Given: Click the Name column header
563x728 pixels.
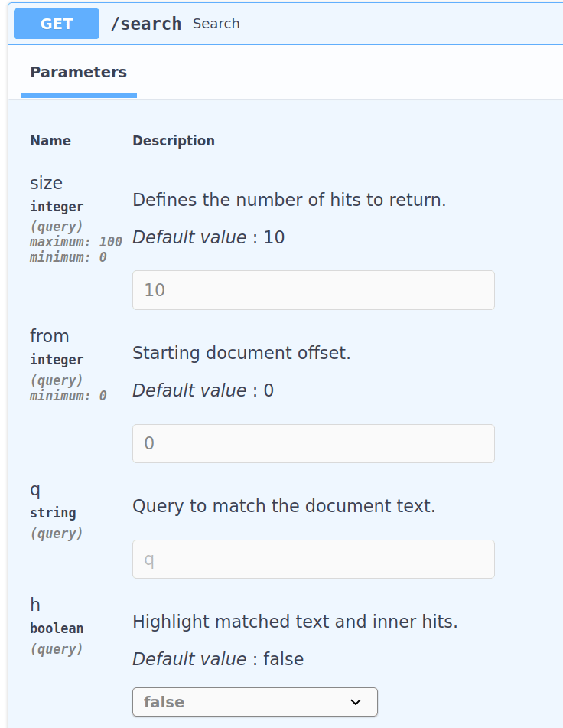Looking at the screenshot, I should click(50, 141).
